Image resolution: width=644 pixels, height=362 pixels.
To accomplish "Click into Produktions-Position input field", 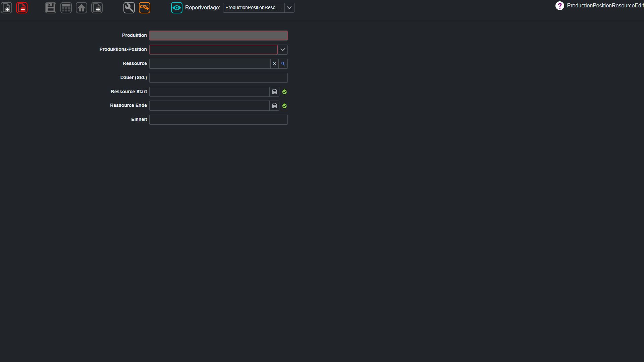I will (213, 50).
